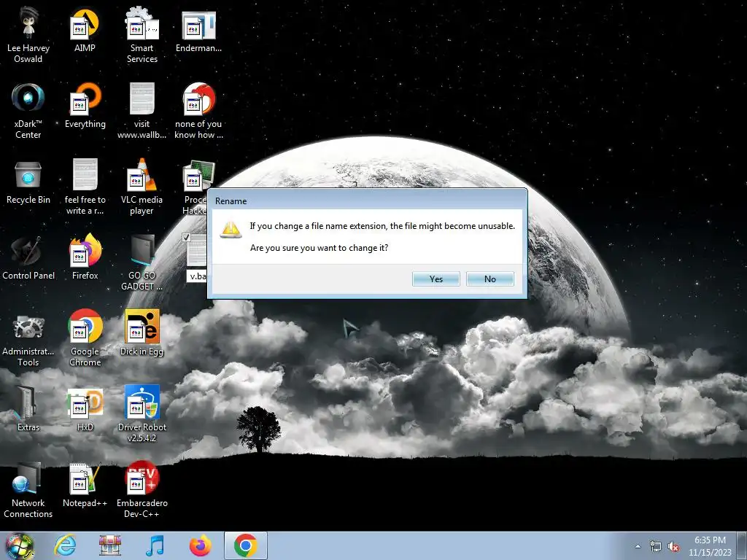This screenshot has height=560, width=747.
Task: Open the music note app on taskbar
Action: [155, 545]
